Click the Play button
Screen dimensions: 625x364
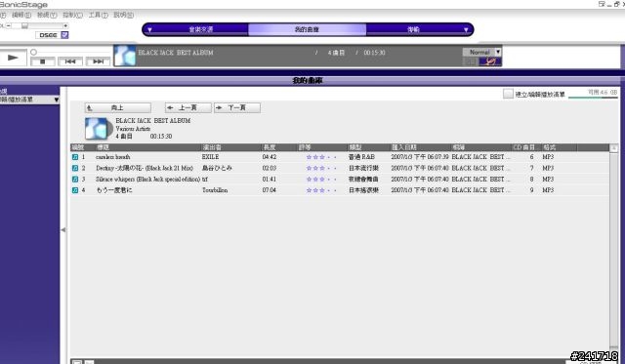(x=13, y=58)
